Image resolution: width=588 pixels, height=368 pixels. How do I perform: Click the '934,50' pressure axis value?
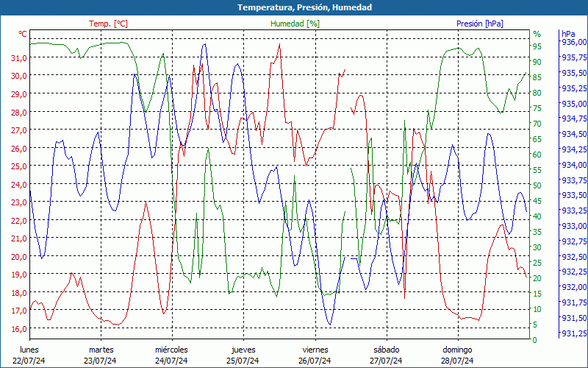pos(573,134)
